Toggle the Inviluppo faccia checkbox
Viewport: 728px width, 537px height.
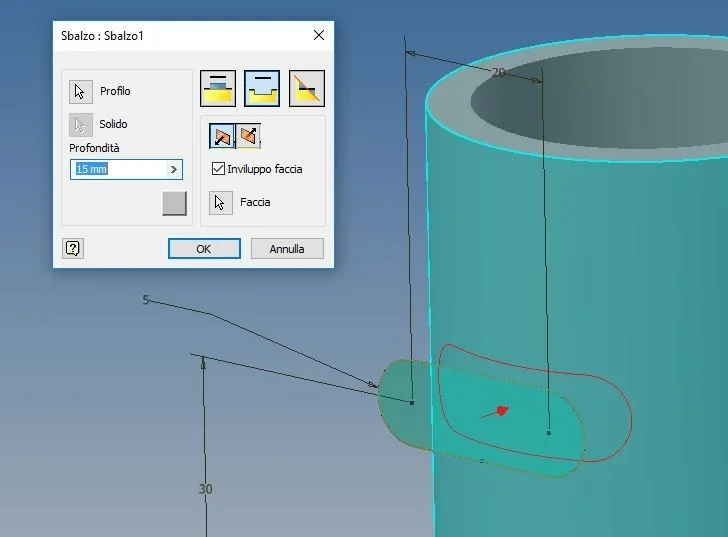[218, 168]
